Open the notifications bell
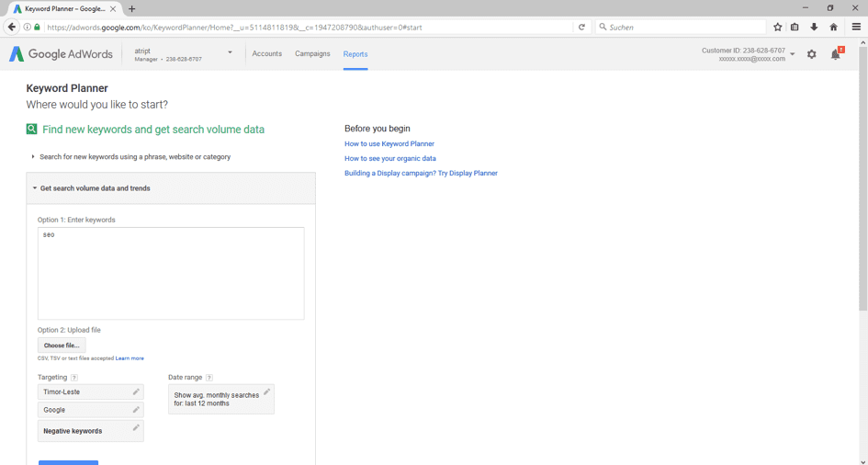The height and width of the screenshot is (465, 868). point(836,53)
